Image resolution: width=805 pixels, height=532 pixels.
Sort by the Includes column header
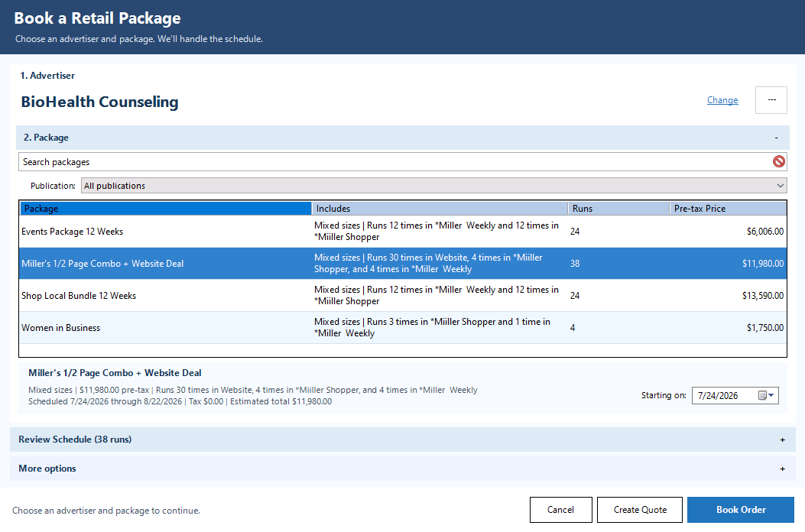click(440, 209)
